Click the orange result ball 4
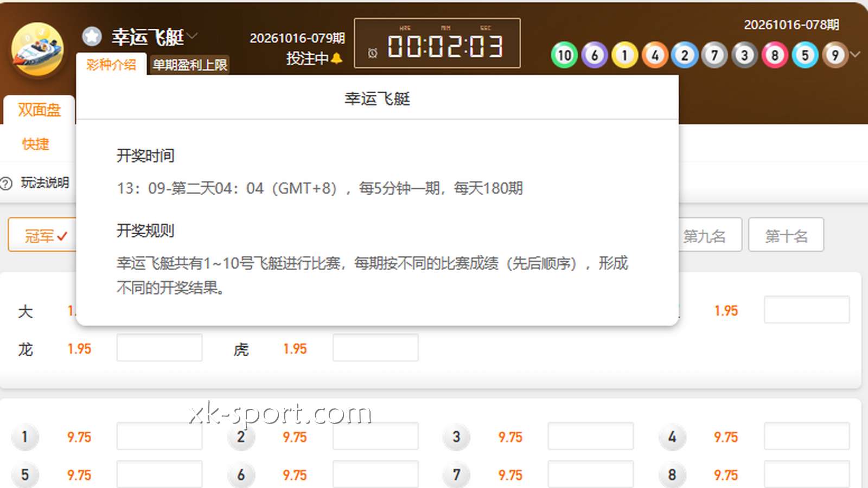The height and width of the screenshot is (488, 868). (x=655, y=55)
